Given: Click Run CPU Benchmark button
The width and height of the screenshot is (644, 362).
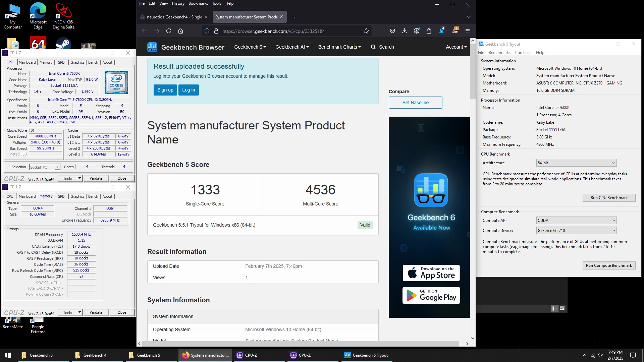Looking at the screenshot, I should tap(609, 198).
